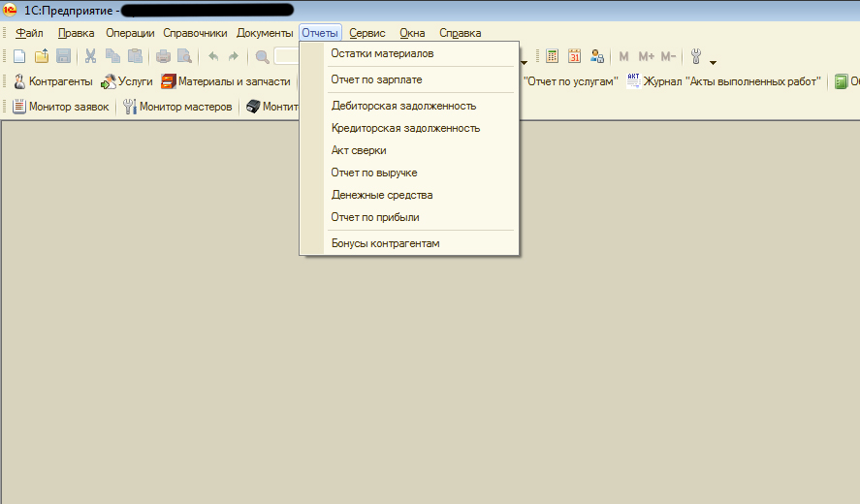This screenshot has height=504, width=860.
Task: Open Монитор мастеров
Action: click(x=177, y=107)
